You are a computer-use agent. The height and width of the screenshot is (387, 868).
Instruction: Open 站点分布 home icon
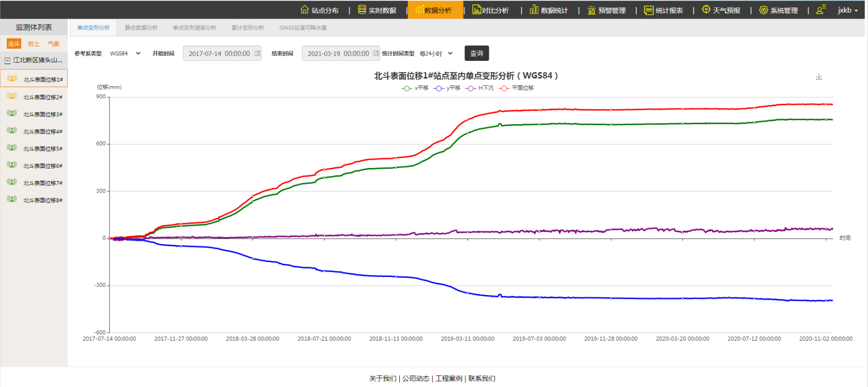tap(305, 10)
